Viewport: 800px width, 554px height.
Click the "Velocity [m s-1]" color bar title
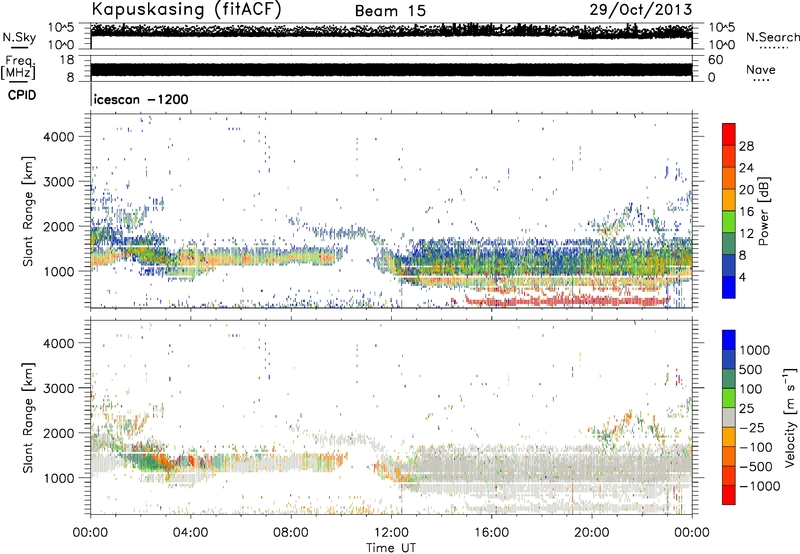pyautogui.click(x=790, y=417)
